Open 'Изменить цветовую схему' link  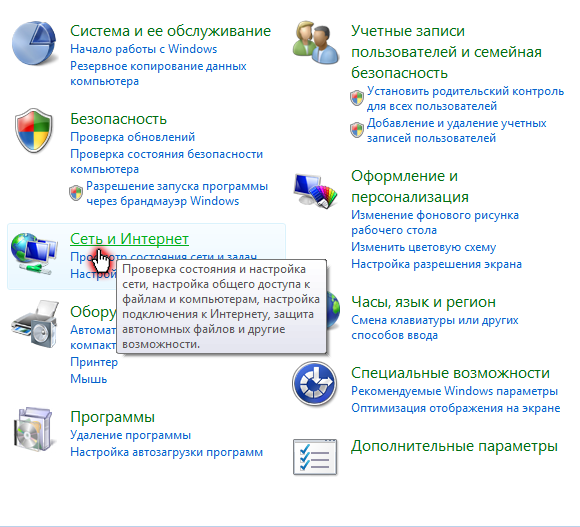point(424,247)
